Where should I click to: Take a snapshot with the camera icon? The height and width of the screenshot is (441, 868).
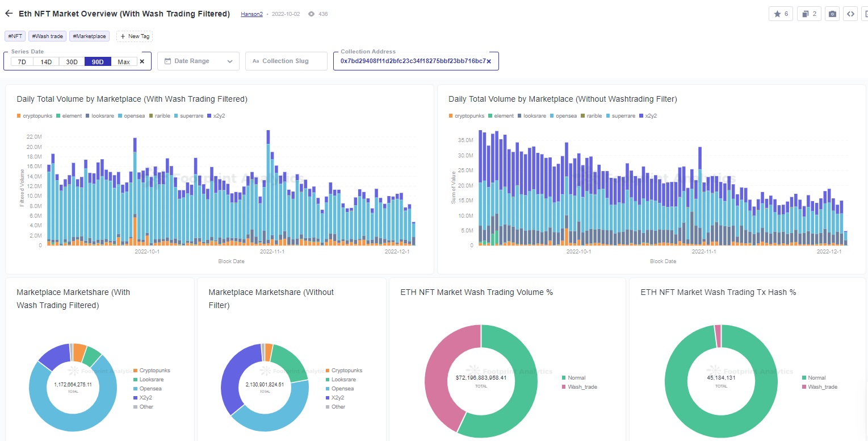[832, 13]
